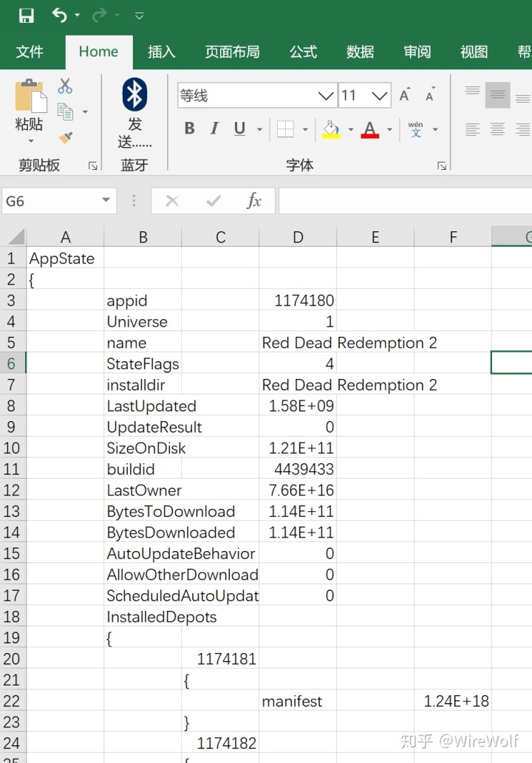Open the font name dropdown arrow
The width and height of the screenshot is (532, 763).
[326, 95]
